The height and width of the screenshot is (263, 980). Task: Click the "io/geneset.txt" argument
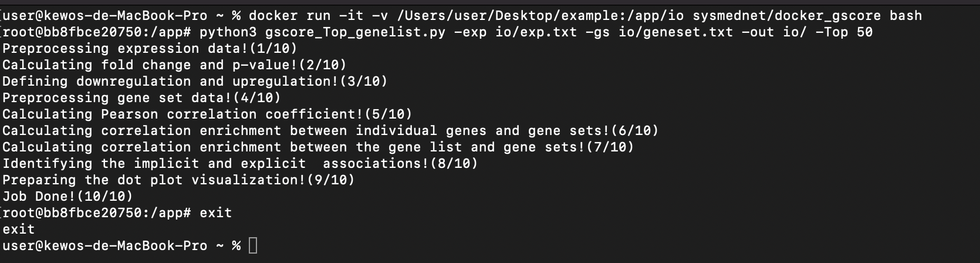[675, 32]
